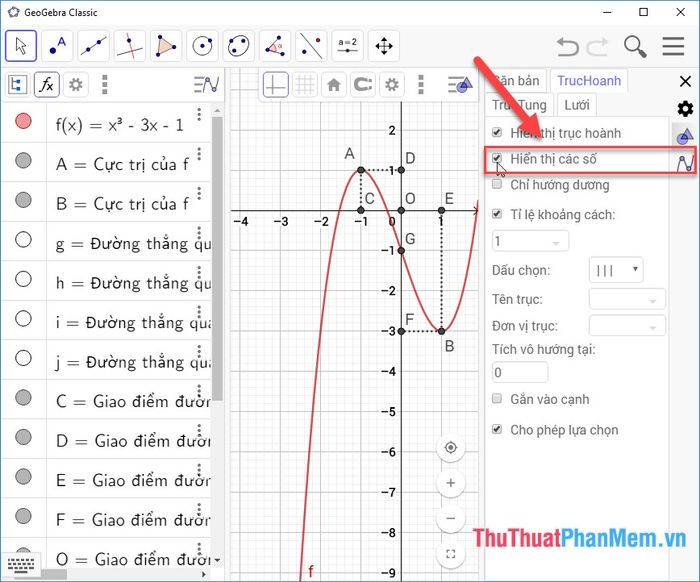The width and height of the screenshot is (700, 582).
Task: Click the 'Tích vô hướng tại' input field
Action: coord(520,372)
